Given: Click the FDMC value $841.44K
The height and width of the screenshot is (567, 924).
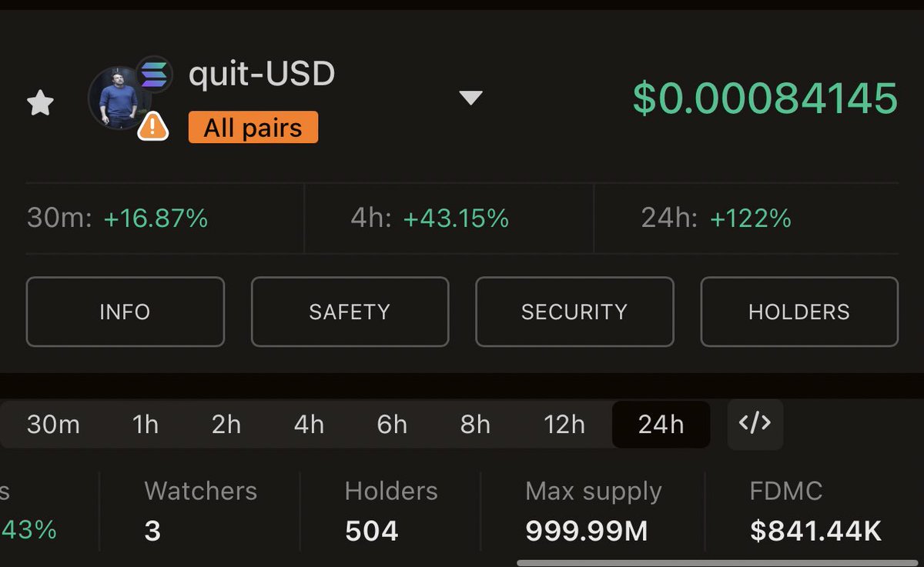Looking at the screenshot, I should coord(815,531).
